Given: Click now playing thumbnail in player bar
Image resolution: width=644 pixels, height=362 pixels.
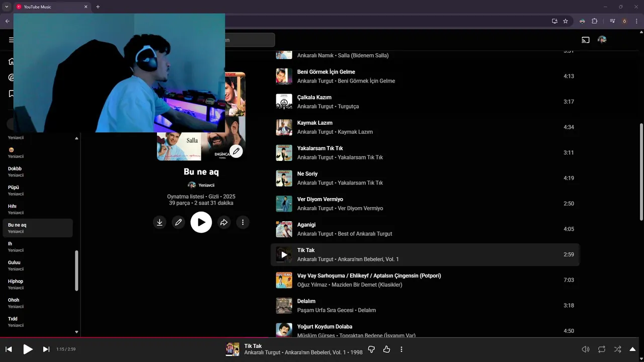Looking at the screenshot, I should pyautogui.click(x=232, y=349).
